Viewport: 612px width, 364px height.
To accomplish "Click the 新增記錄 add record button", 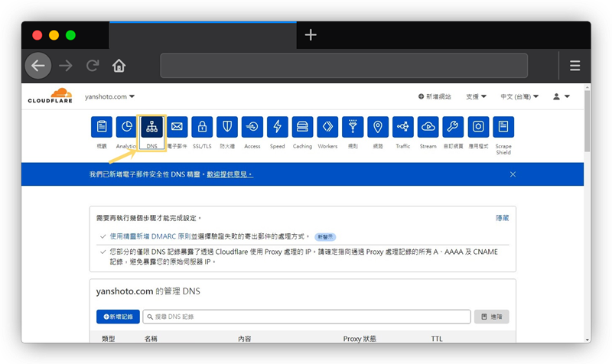I will (118, 317).
